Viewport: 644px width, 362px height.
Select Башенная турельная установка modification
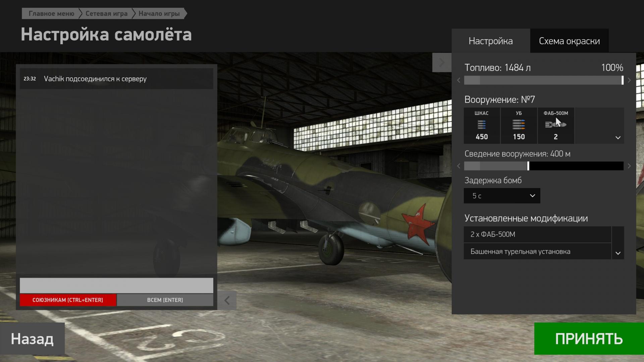coord(537,251)
